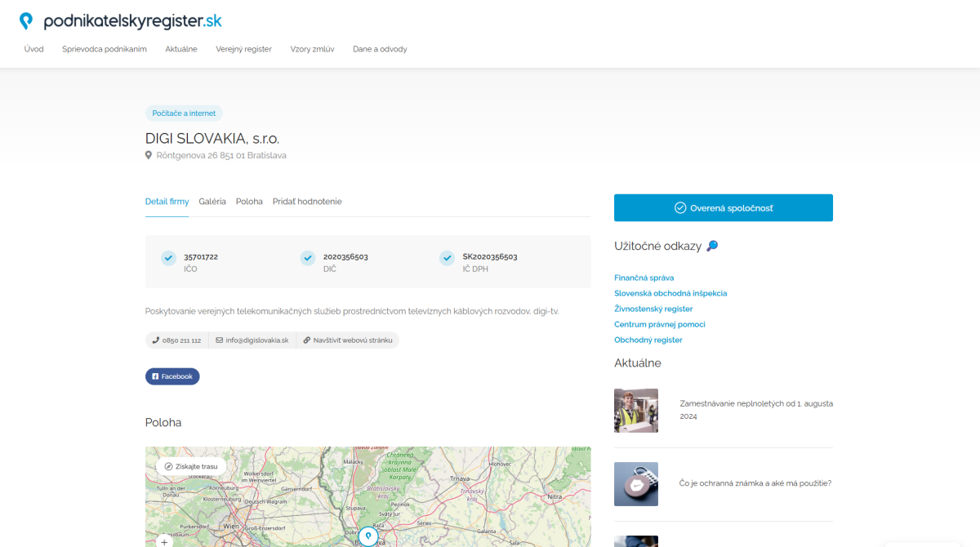The height and width of the screenshot is (547, 980).
Task: Select the Detail firmy tab
Action: tap(167, 202)
